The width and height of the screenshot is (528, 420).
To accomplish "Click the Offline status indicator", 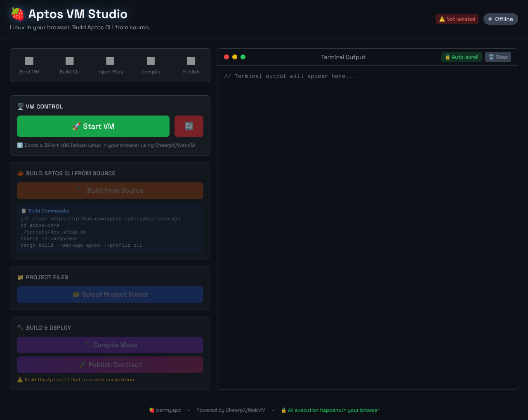I will tap(500, 19).
